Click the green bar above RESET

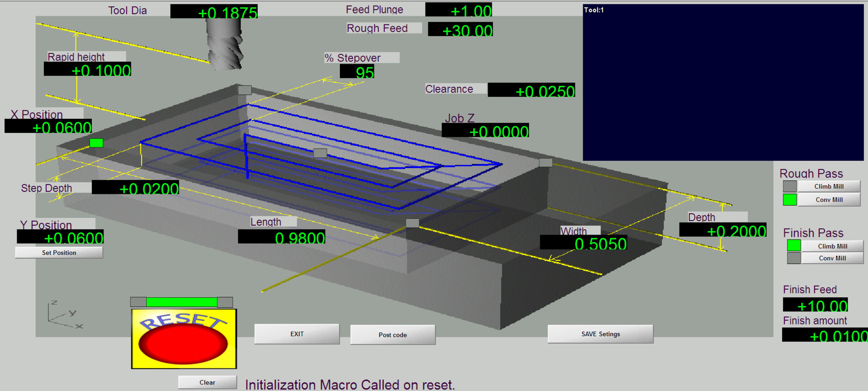[x=181, y=302]
